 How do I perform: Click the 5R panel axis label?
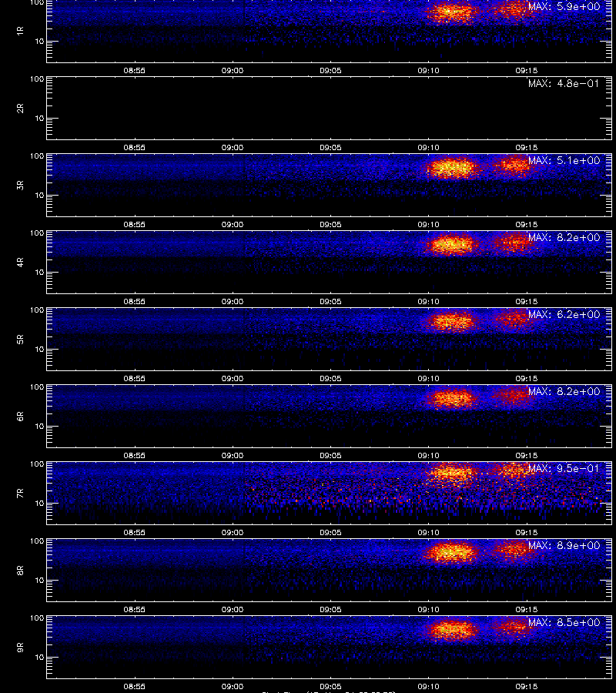pyautogui.click(x=20, y=339)
